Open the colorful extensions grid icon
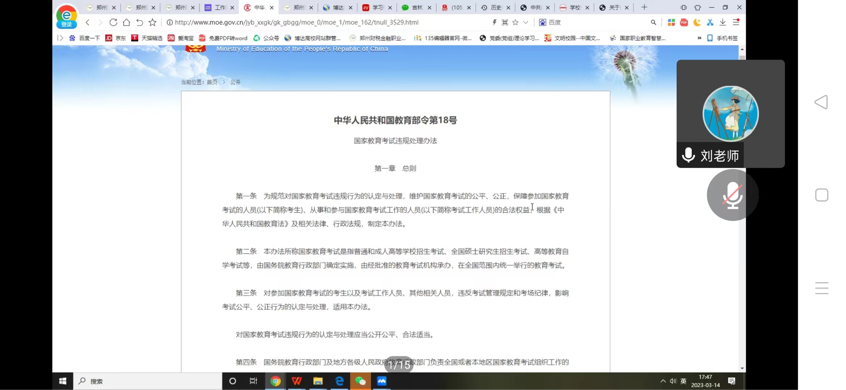Viewport: 846px width, 390px height. 671,23
